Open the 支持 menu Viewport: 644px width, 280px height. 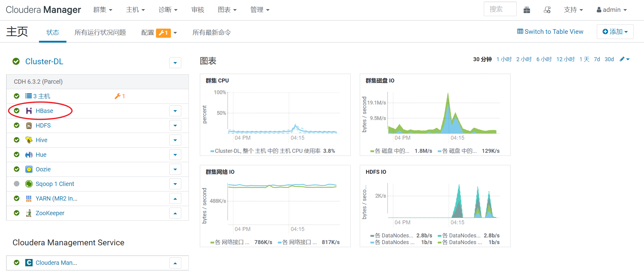coord(573,10)
